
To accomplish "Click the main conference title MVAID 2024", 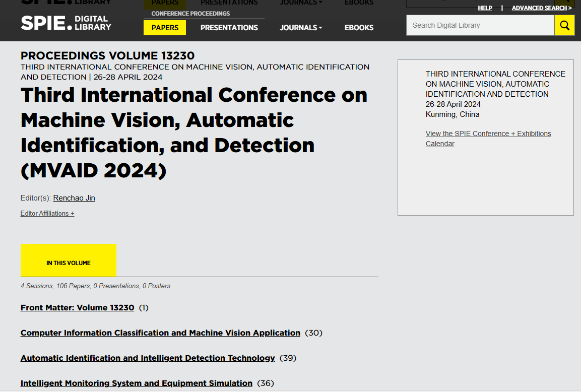I will (194, 133).
